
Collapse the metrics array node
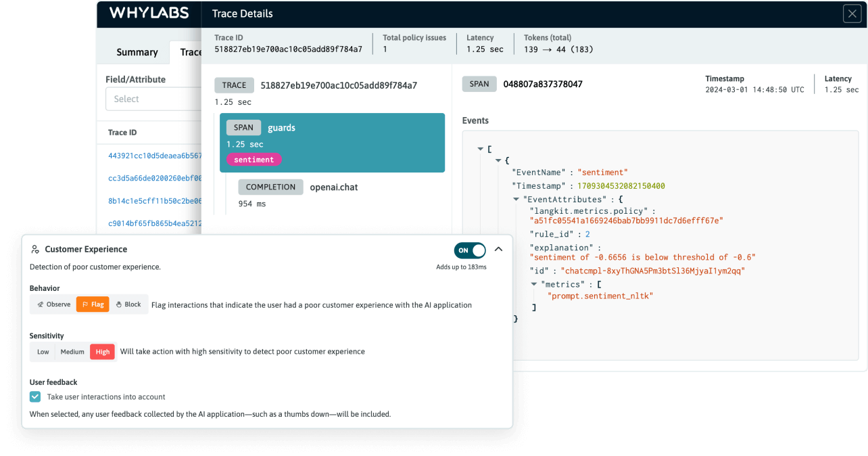(x=535, y=284)
